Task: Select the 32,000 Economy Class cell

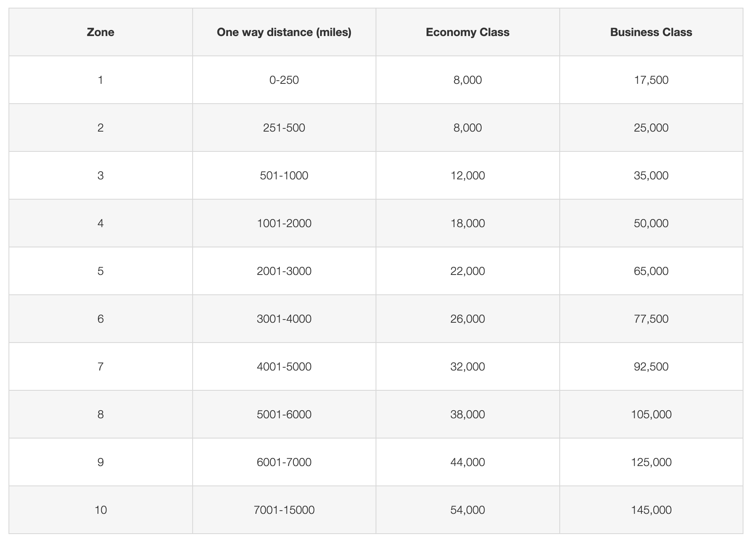Action: click(467, 367)
